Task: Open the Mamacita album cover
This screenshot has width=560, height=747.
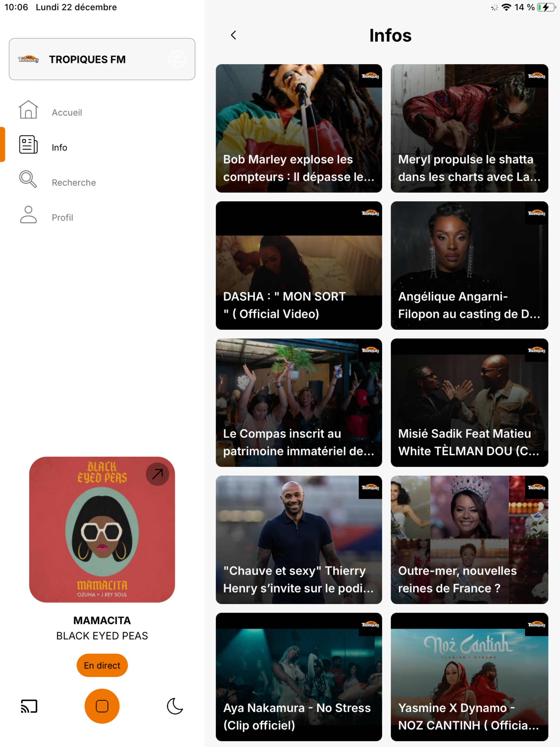Action: click(102, 530)
